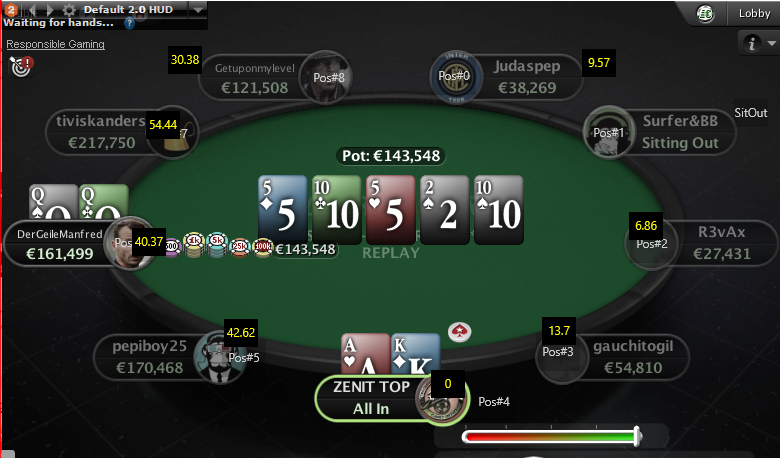Viewport: 780px width, 458px height.
Task: Click the 40.37 HUD stat for DerGeileManfred
Action: point(149,242)
